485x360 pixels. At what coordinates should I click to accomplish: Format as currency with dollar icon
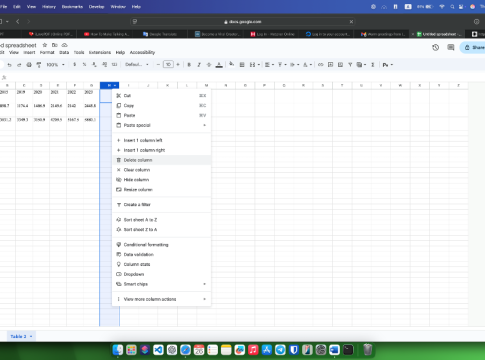pos(74,65)
